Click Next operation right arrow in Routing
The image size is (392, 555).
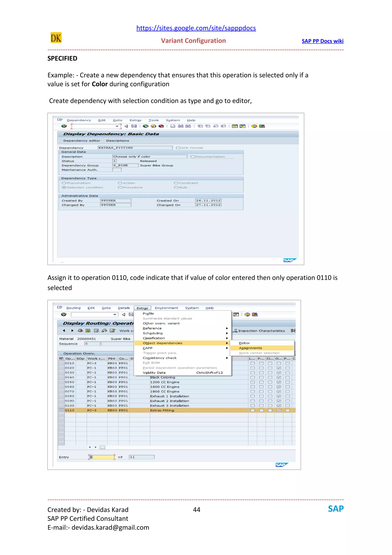coord(72,331)
